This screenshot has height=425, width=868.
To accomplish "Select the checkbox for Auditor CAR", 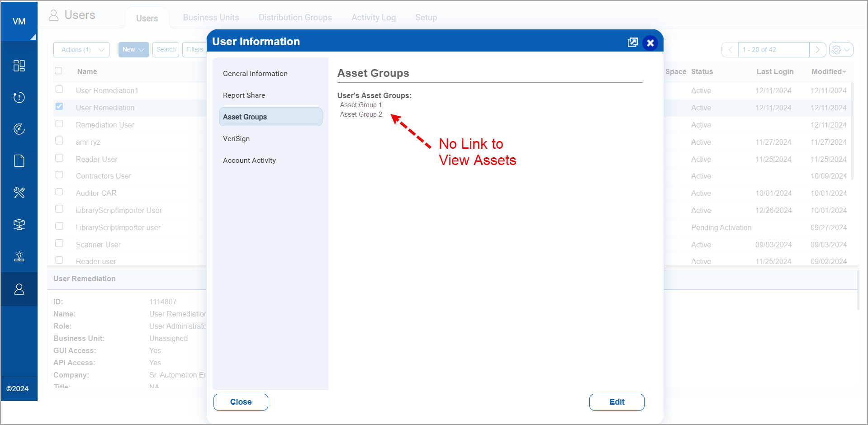I will click(59, 192).
